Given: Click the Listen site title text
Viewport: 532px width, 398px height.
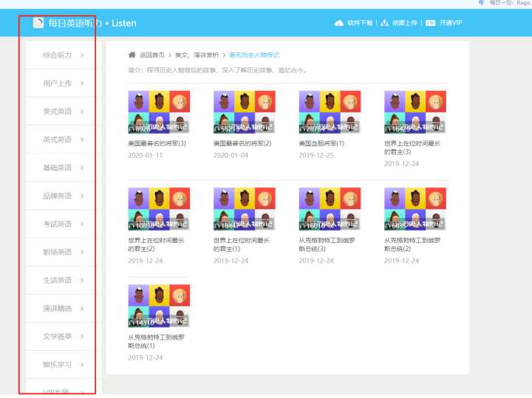Looking at the screenshot, I should (x=124, y=23).
